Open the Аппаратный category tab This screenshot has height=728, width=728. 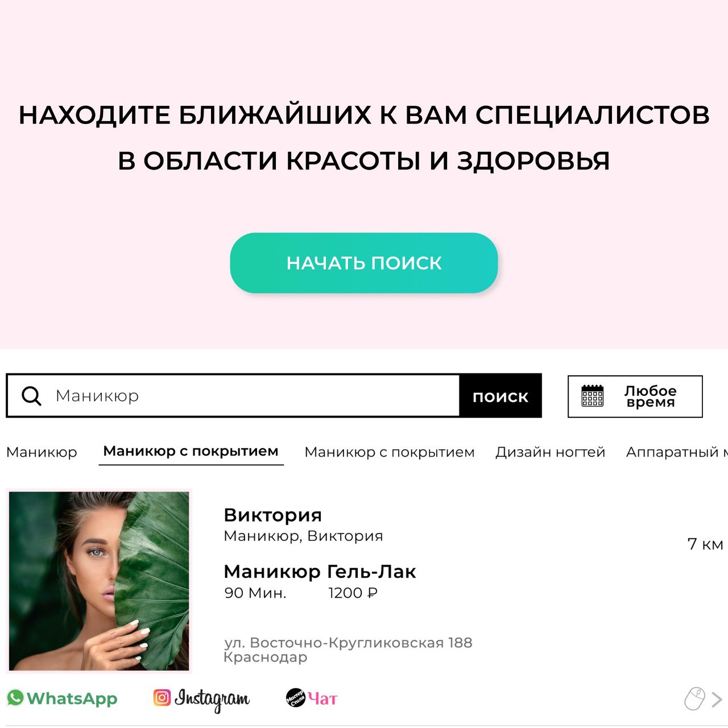click(x=677, y=452)
